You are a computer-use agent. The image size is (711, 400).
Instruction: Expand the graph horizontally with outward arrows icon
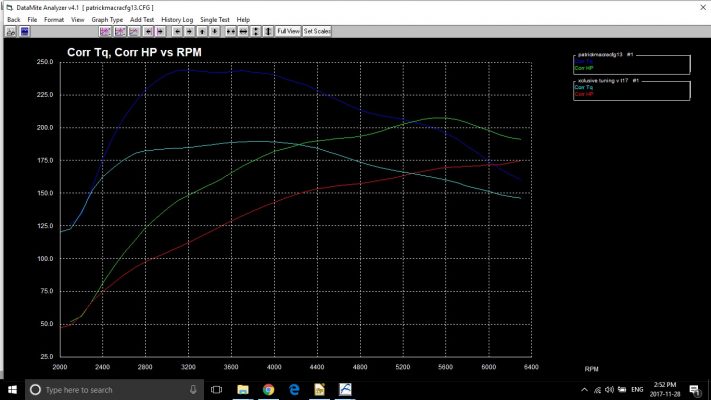pos(243,31)
